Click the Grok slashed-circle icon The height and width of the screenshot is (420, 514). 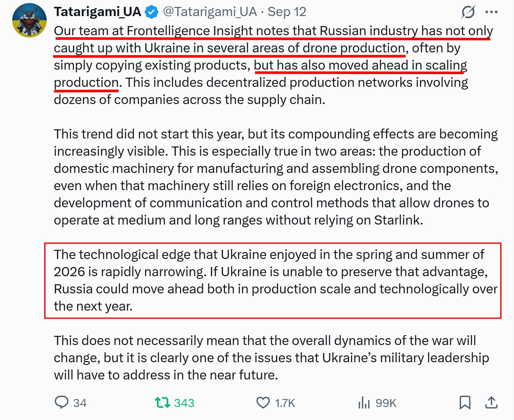coord(468,12)
